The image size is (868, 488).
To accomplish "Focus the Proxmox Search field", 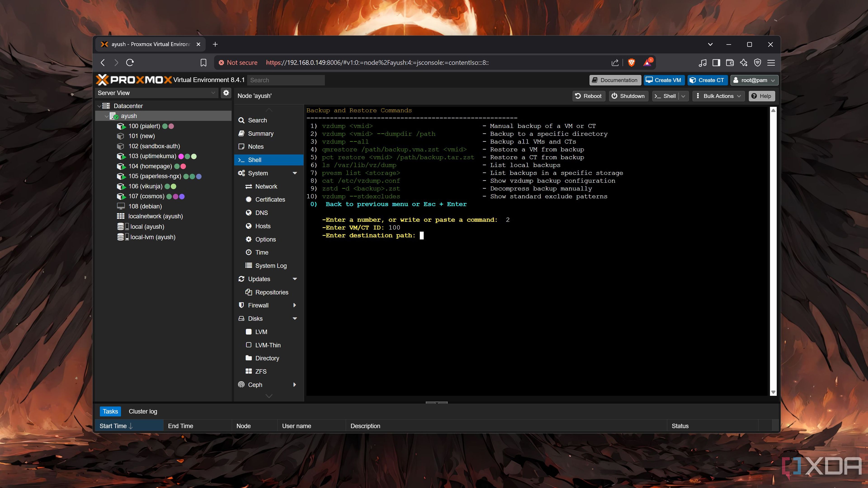I will tap(286, 80).
